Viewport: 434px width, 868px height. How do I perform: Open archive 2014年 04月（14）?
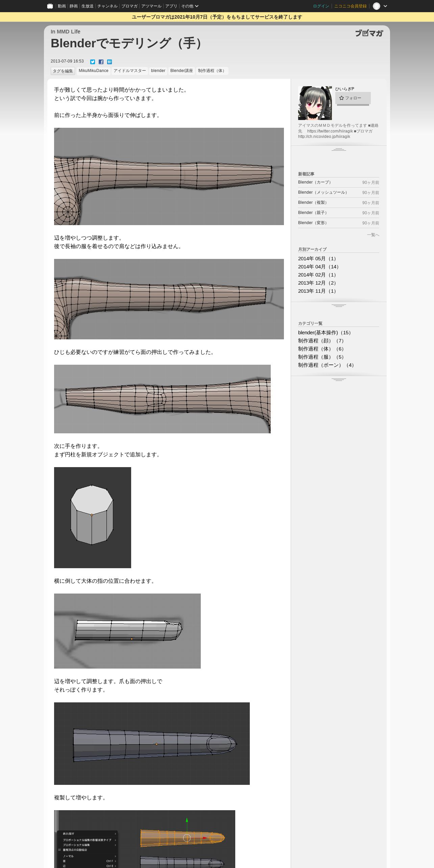pyautogui.click(x=319, y=267)
